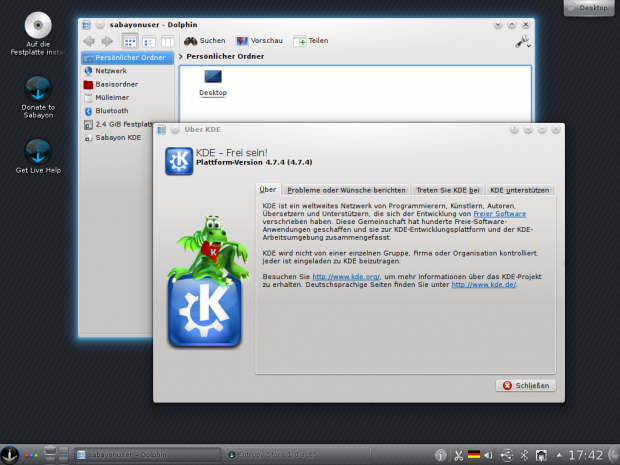Expand hidden system tray icons arrow
Image resolution: width=620 pixels, height=465 pixels.
click(559, 455)
